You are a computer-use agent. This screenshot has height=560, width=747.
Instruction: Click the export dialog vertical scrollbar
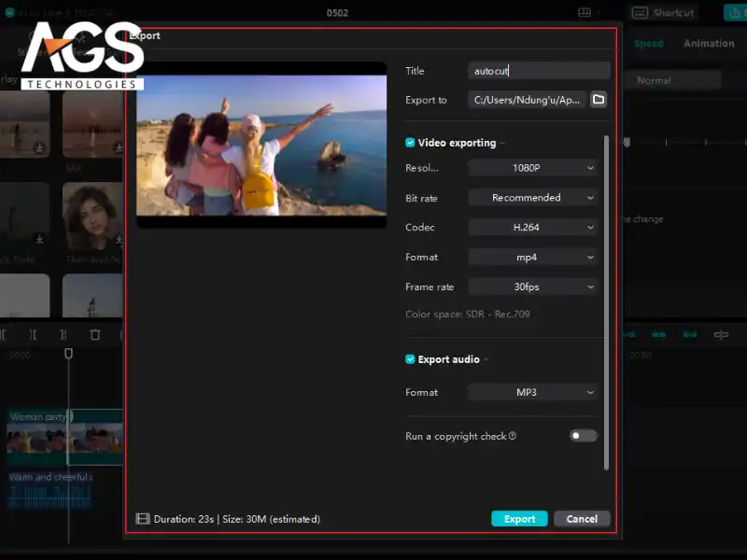click(607, 299)
